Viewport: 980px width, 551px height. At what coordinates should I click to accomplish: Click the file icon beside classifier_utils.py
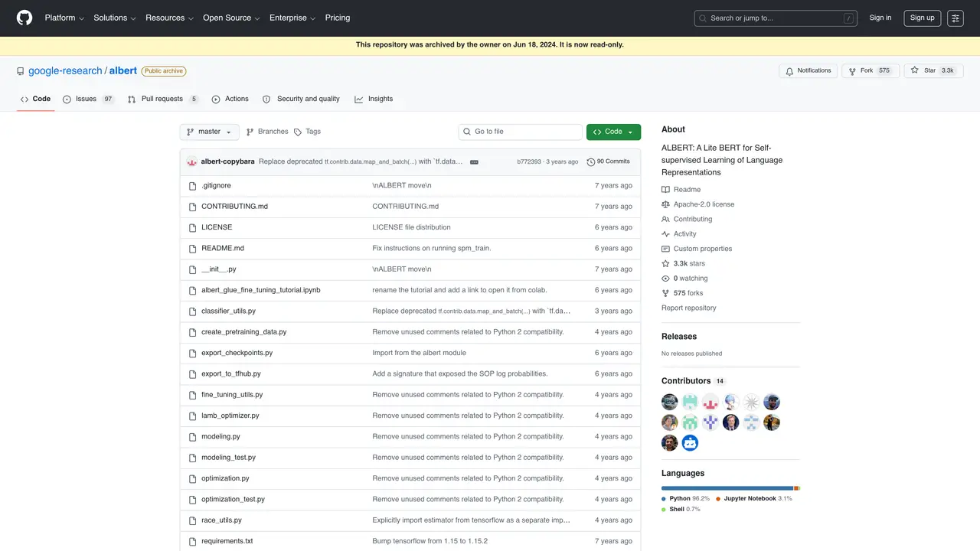193,311
